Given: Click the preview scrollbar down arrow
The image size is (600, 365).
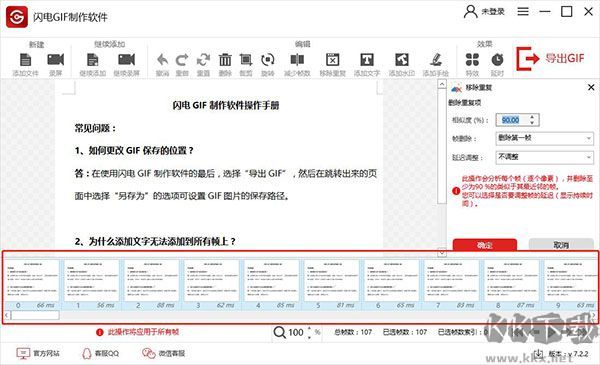Looking at the screenshot, I should [442, 253].
